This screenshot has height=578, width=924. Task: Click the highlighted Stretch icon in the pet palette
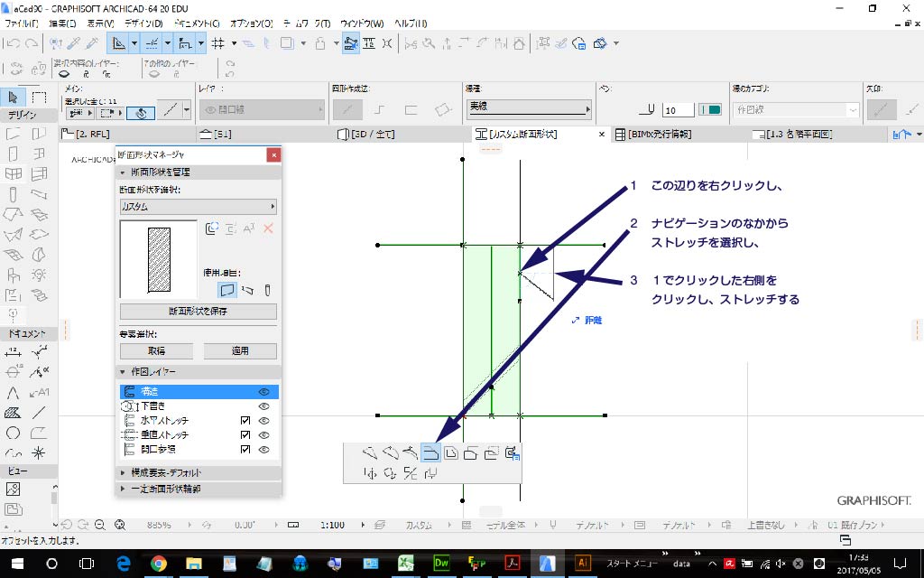[x=430, y=453]
